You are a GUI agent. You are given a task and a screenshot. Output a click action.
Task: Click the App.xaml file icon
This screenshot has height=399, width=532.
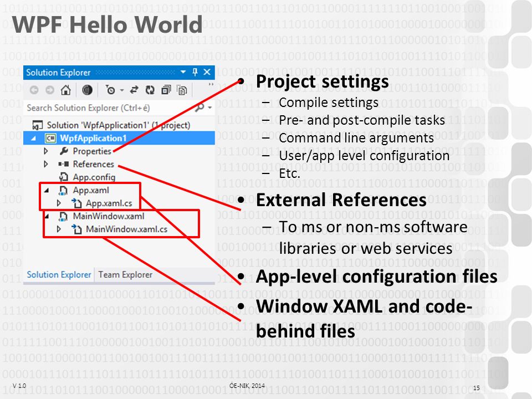coord(63,190)
